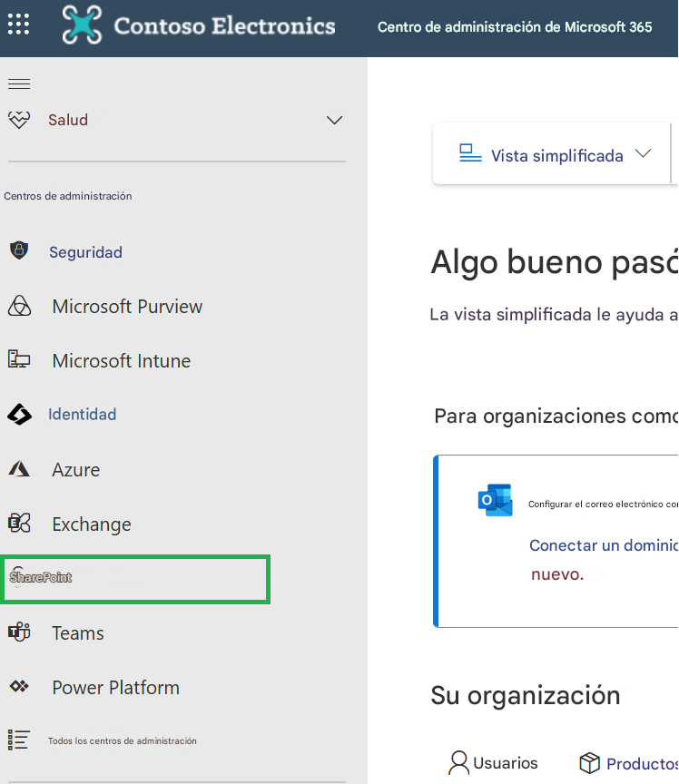
Task: Click the Identidad diamond icon
Action: tap(19, 415)
